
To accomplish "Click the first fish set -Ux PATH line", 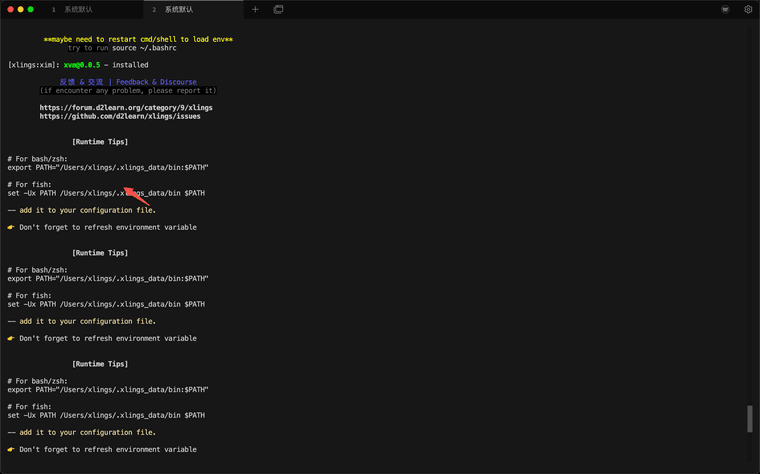I will pyautogui.click(x=106, y=193).
